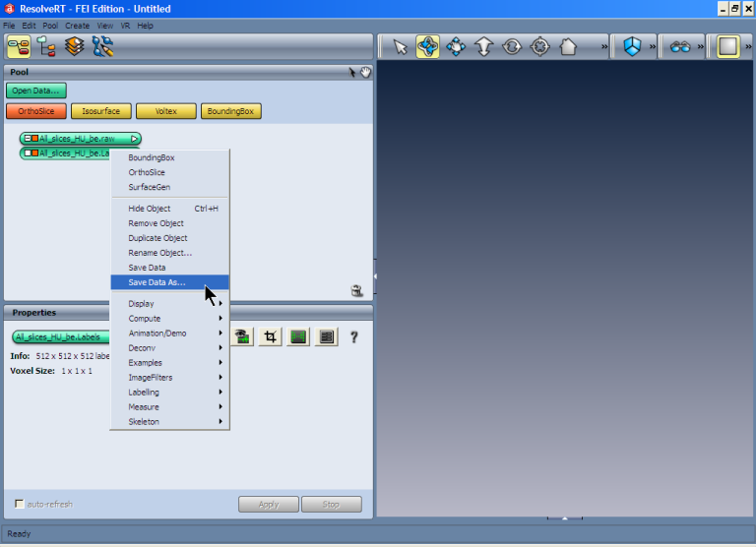Choose Save Data As... from context menu
The image size is (756, 547).
pyautogui.click(x=157, y=282)
